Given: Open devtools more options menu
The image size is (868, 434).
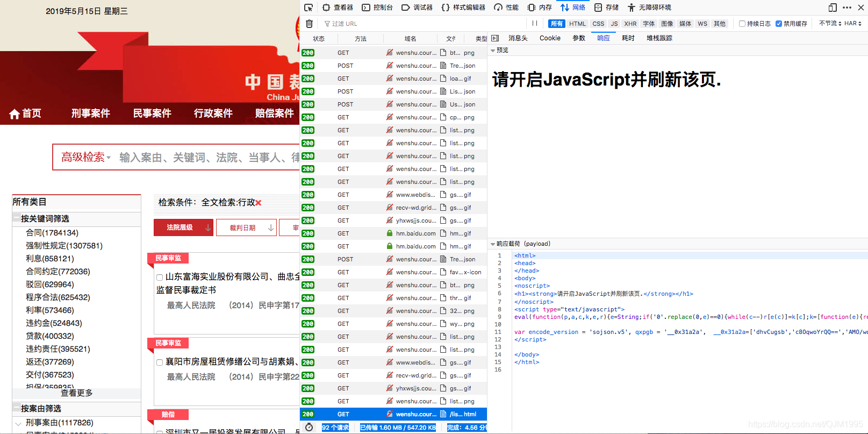Looking at the screenshot, I should pyautogui.click(x=847, y=8).
